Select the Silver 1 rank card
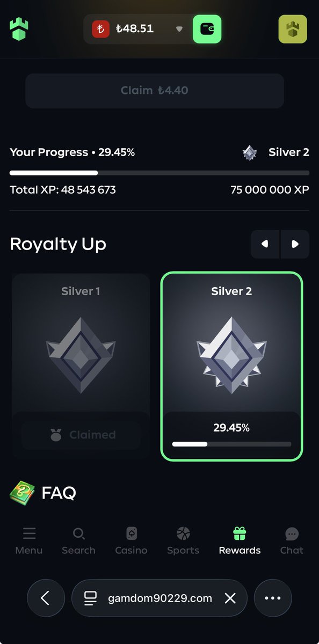Image resolution: width=319 pixels, height=644 pixels. 81,366
